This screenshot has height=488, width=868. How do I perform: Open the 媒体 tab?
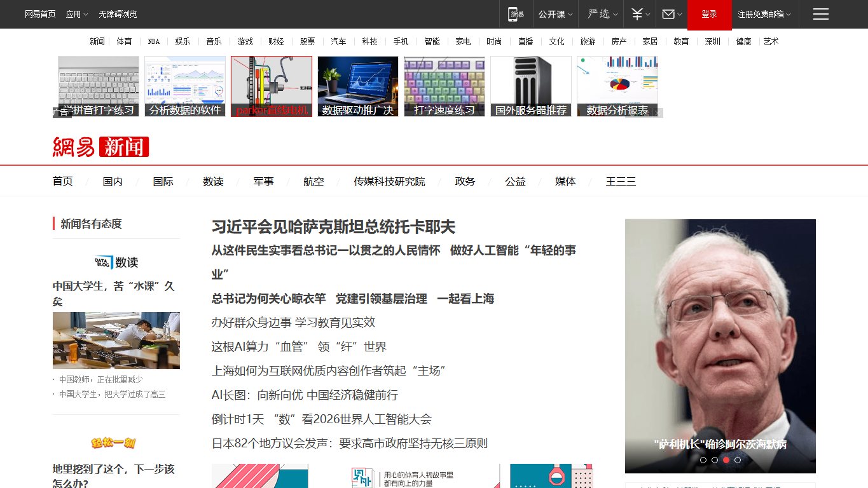point(565,181)
